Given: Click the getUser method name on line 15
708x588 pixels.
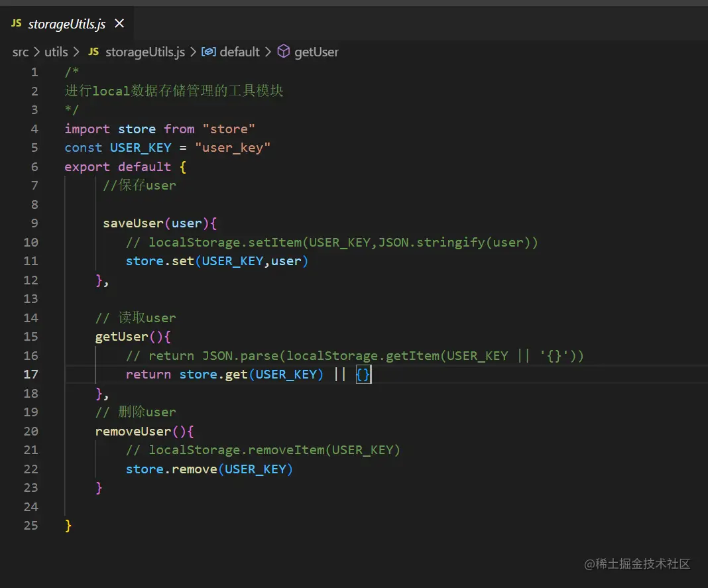Looking at the screenshot, I should 122,337.
